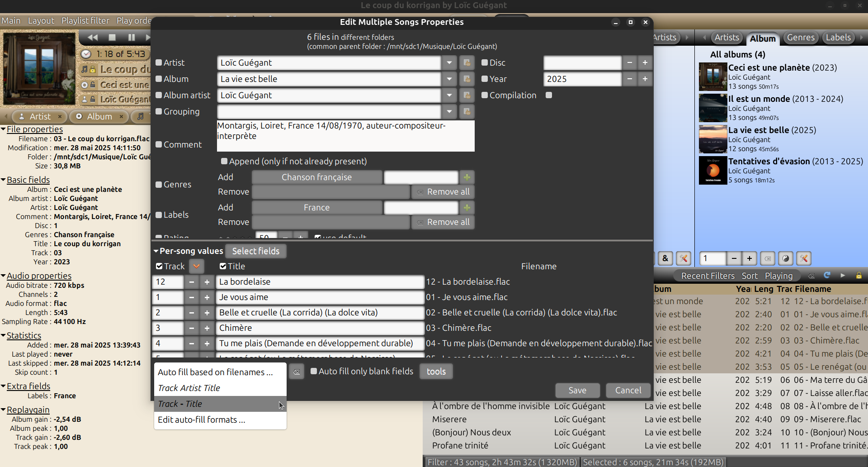The width and height of the screenshot is (868, 467).
Task: Enable the Labels checkbox
Action: [159, 214]
